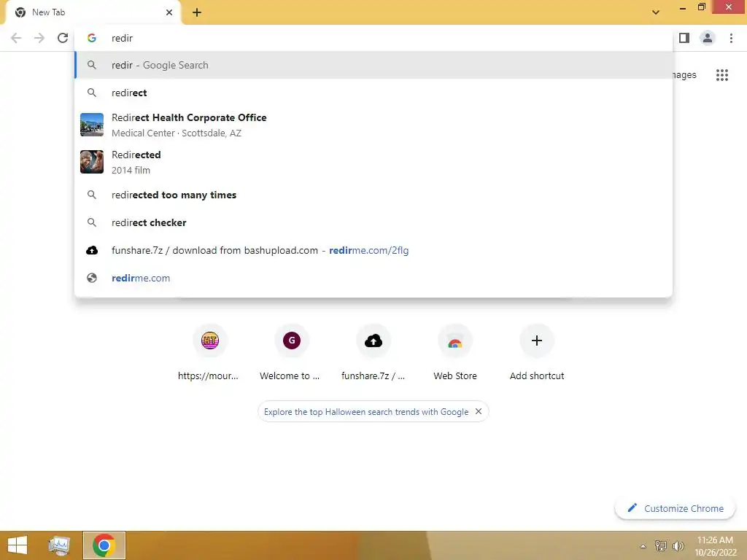The width and height of the screenshot is (747, 560).
Task: Click the Chrome taskbar icon
Action: [x=104, y=545]
